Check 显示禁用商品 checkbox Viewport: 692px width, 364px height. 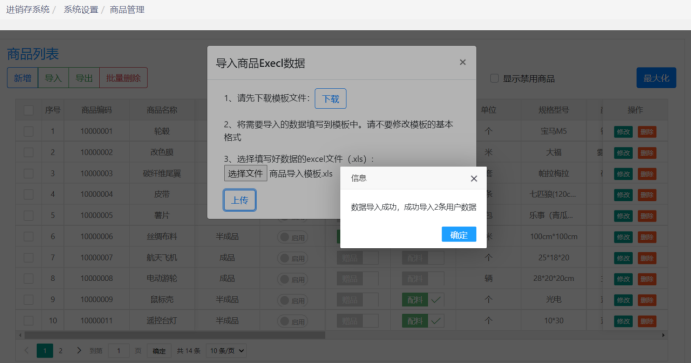(494, 79)
